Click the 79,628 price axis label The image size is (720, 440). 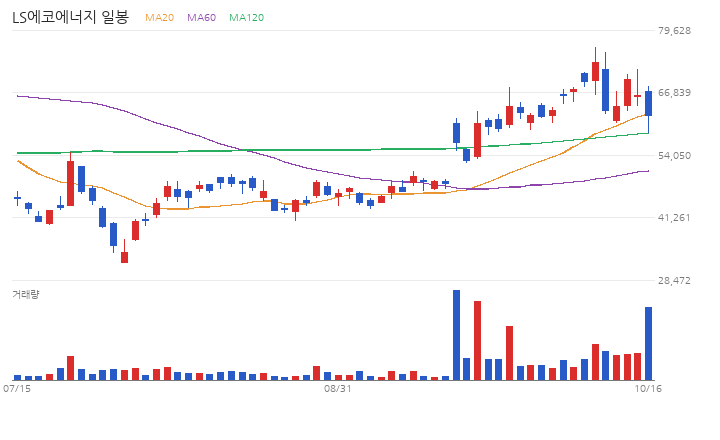coord(674,30)
